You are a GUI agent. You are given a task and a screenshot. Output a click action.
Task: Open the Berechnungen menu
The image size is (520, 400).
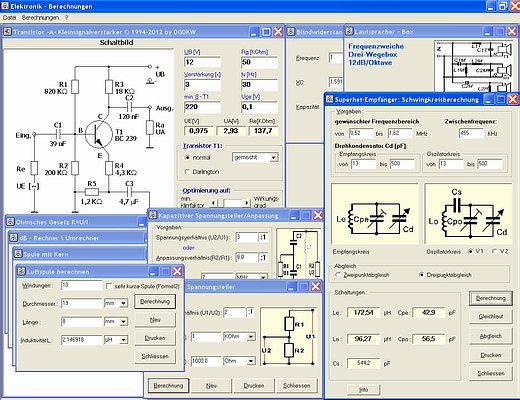40,18
